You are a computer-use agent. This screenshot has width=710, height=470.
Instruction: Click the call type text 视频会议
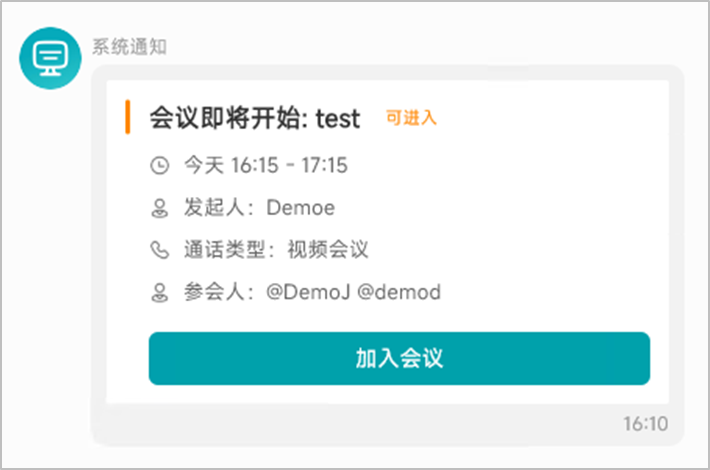pyautogui.click(x=328, y=249)
